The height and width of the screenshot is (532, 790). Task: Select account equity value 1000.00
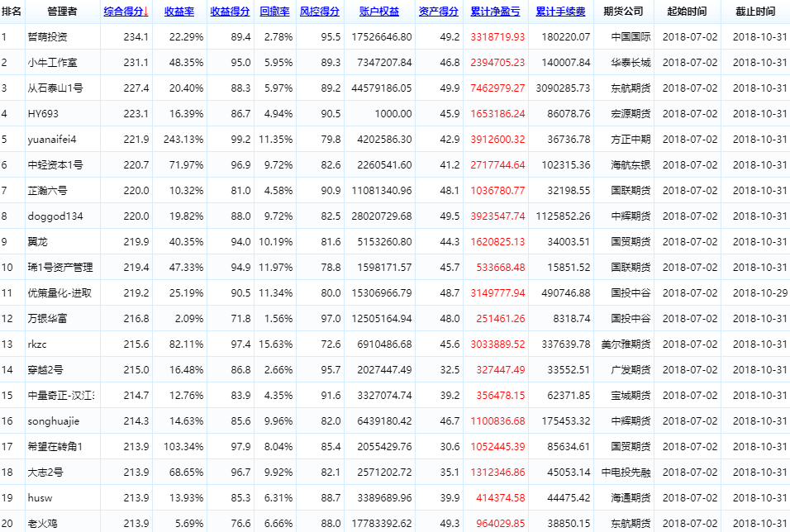[x=393, y=114]
